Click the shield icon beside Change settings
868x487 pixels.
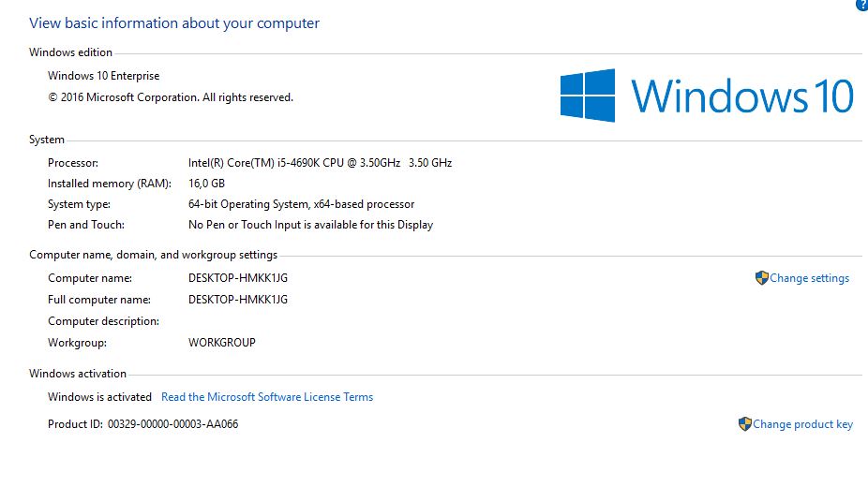[x=761, y=278]
